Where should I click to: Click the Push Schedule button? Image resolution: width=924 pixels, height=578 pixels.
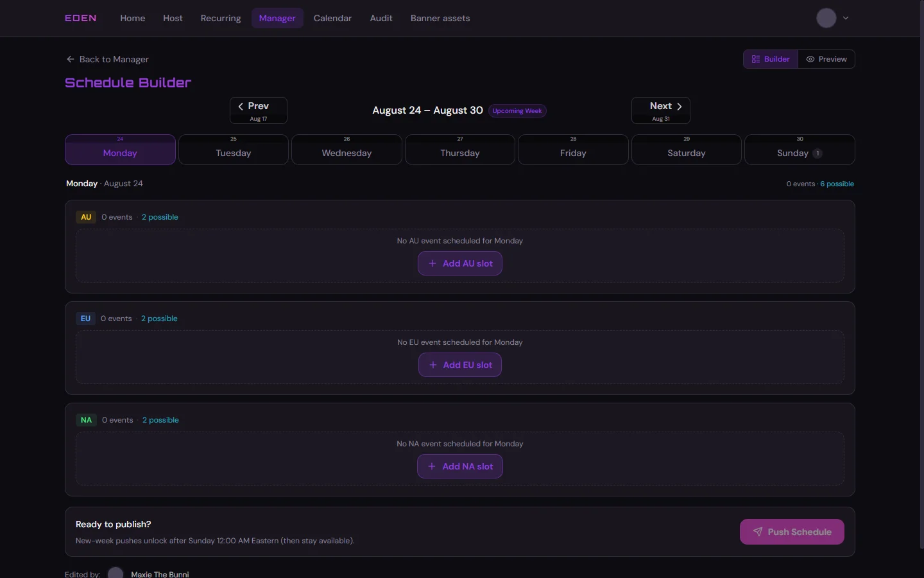792,532
